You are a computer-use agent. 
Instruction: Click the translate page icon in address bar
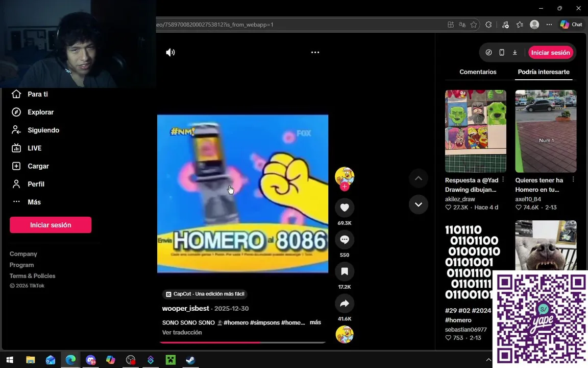tap(462, 25)
